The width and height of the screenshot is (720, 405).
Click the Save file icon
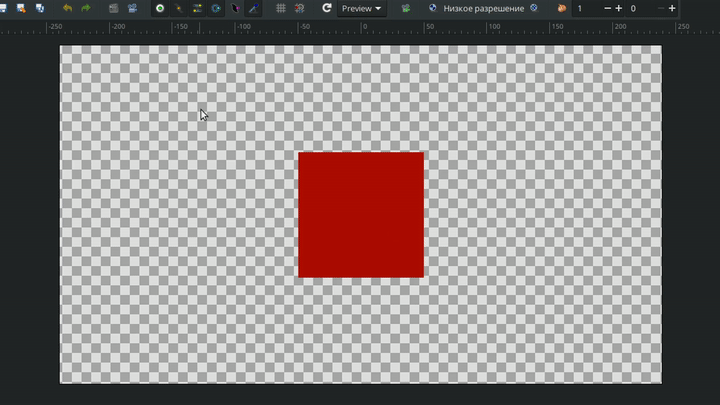point(5,8)
